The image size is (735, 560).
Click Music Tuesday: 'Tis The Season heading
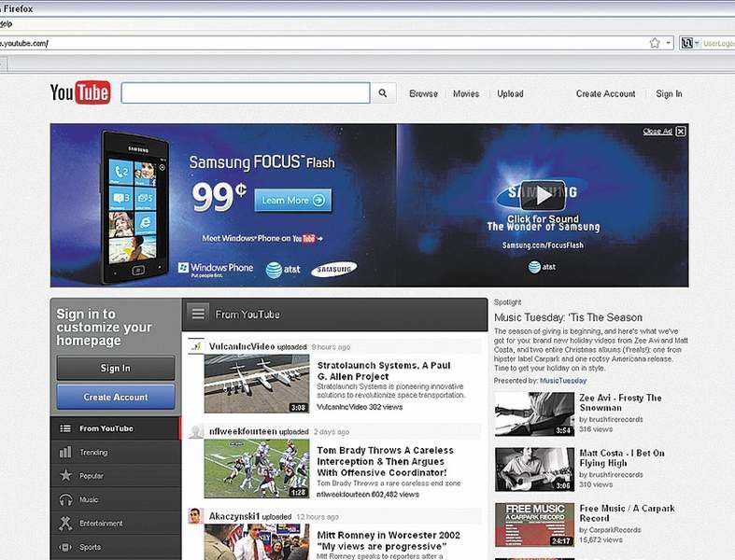pos(568,317)
